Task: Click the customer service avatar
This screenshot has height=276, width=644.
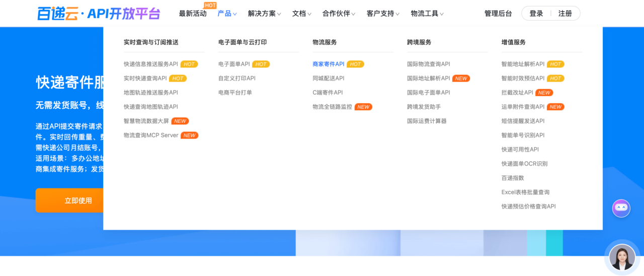Action: [x=622, y=257]
